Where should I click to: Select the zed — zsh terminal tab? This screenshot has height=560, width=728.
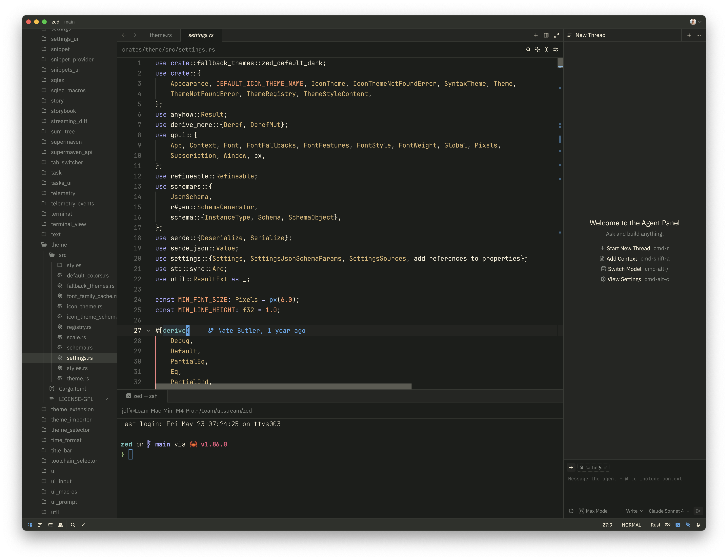[x=142, y=396]
